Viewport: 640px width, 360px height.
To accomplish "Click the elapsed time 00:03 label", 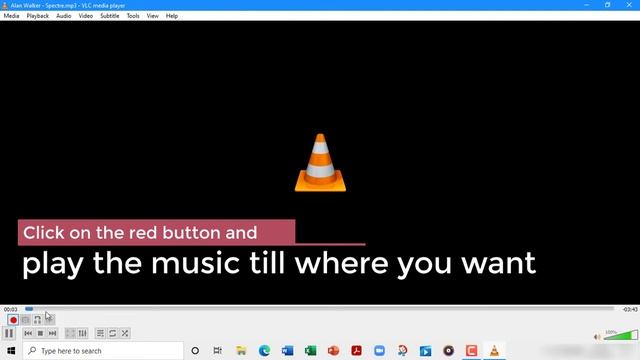I will point(11,309).
